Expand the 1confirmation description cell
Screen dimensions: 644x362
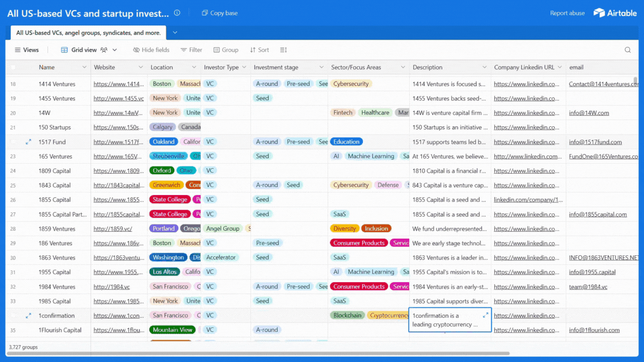click(485, 315)
